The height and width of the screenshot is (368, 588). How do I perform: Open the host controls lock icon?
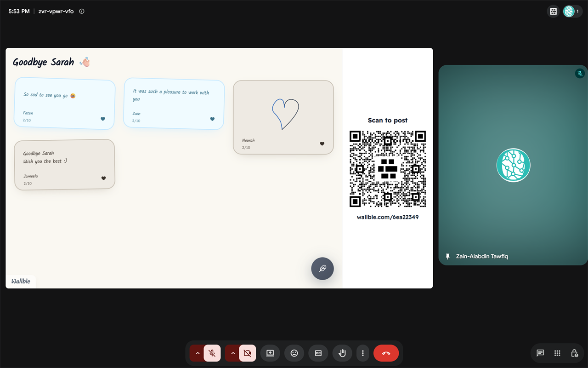(x=574, y=353)
